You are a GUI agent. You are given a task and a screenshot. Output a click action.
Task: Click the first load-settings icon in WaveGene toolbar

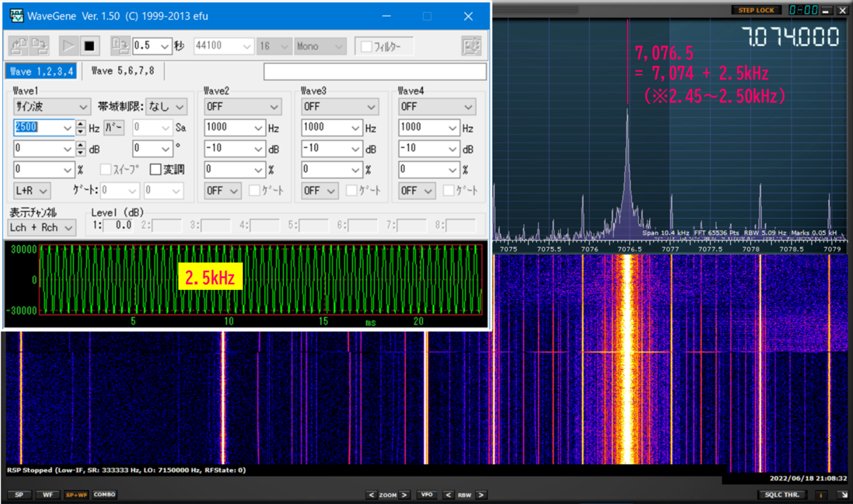click(19, 46)
